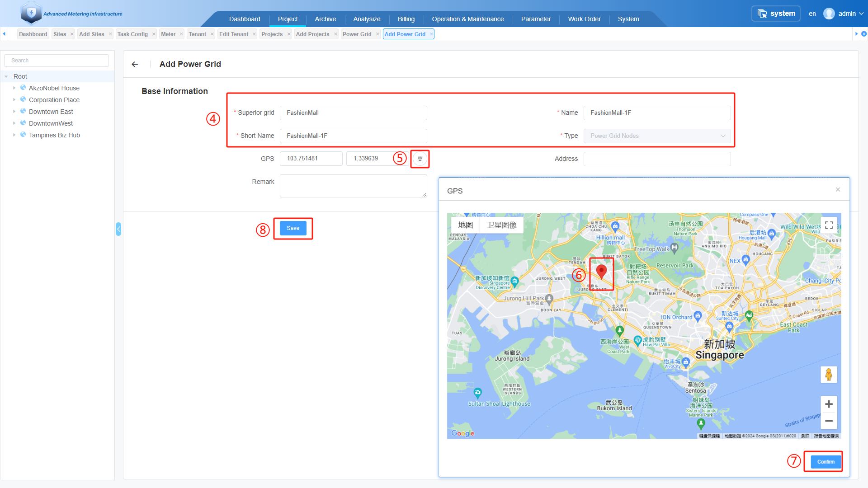Open the en language selector
Viewport: 868px width, 488px height.
(x=812, y=14)
